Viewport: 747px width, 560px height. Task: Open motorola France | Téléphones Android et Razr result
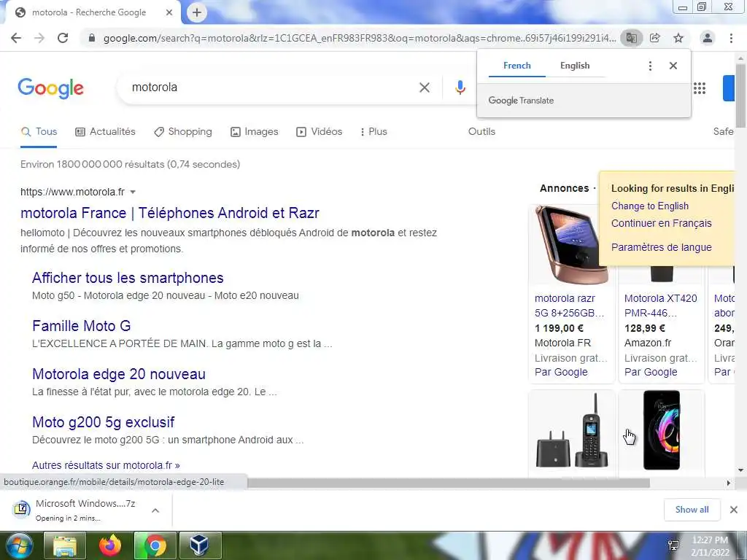point(169,213)
